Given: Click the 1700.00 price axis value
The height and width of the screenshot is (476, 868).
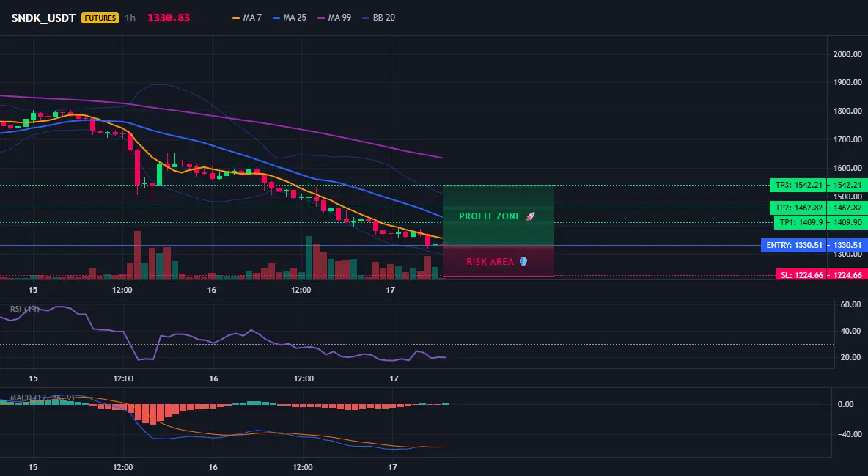Looking at the screenshot, I should click(847, 139).
